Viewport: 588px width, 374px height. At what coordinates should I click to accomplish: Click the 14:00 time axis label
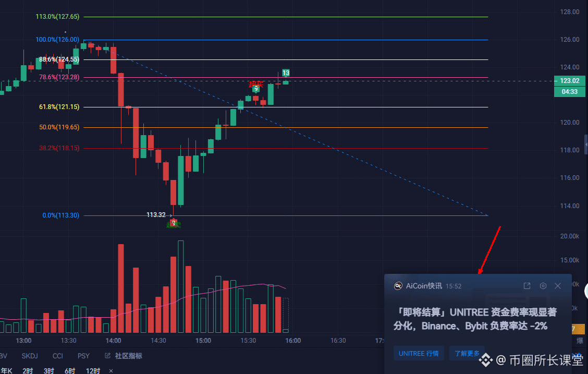pos(113,341)
